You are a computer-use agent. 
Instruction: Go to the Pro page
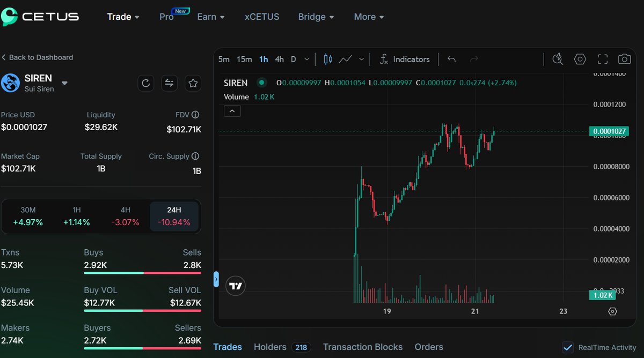pyautogui.click(x=167, y=17)
